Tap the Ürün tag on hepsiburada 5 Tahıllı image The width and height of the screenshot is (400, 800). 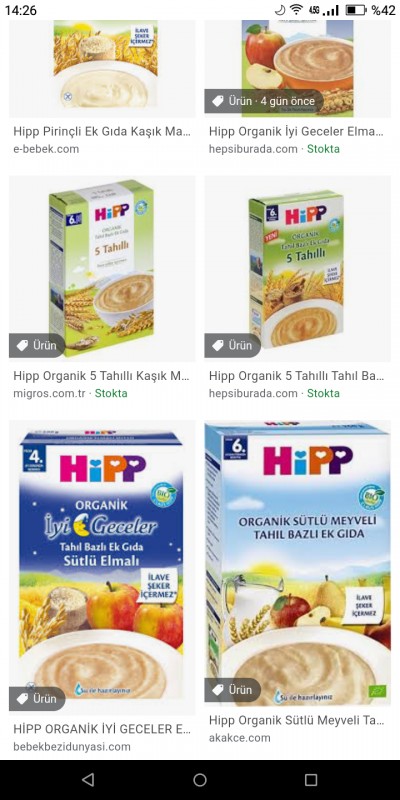tap(232, 345)
